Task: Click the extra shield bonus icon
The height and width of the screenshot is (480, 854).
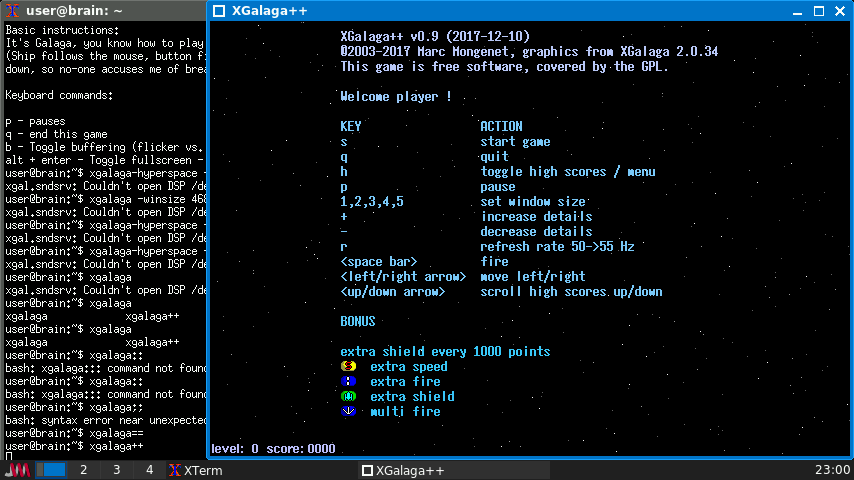Action: point(348,396)
